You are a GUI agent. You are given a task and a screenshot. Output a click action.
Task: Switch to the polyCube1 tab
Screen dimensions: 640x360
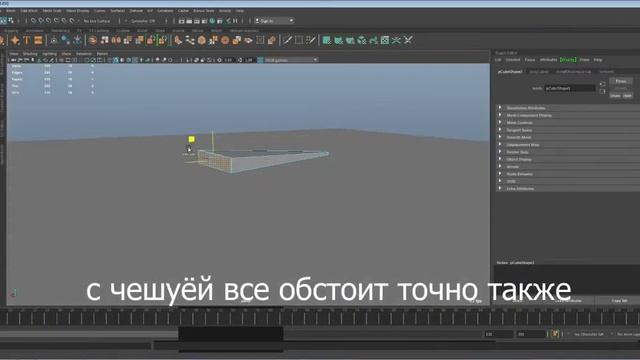point(539,72)
